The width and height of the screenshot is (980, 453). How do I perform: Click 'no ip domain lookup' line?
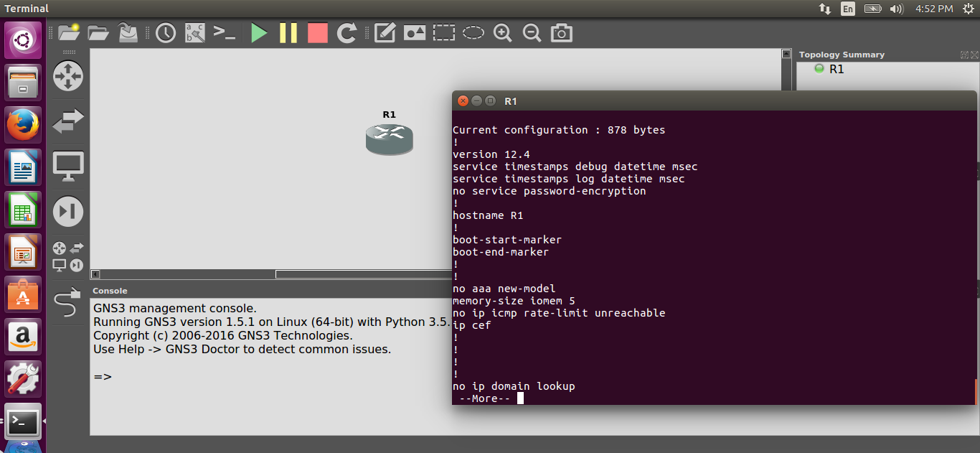tap(514, 386)
